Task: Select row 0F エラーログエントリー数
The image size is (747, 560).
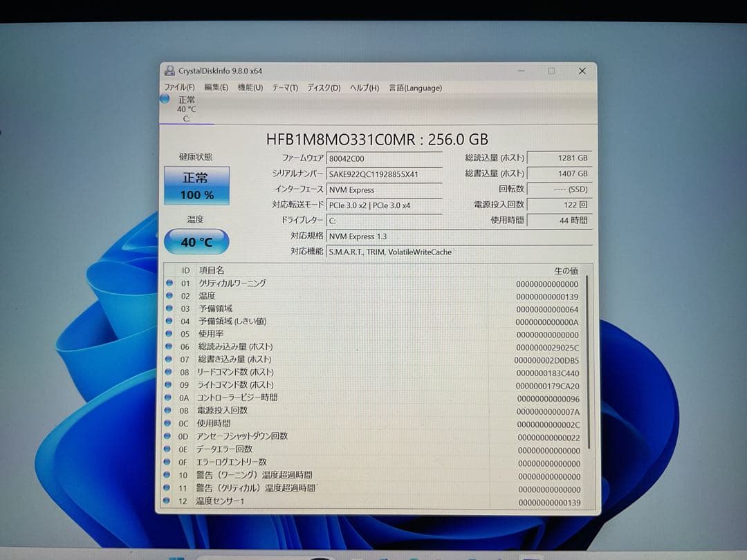Action: (373, 462)
